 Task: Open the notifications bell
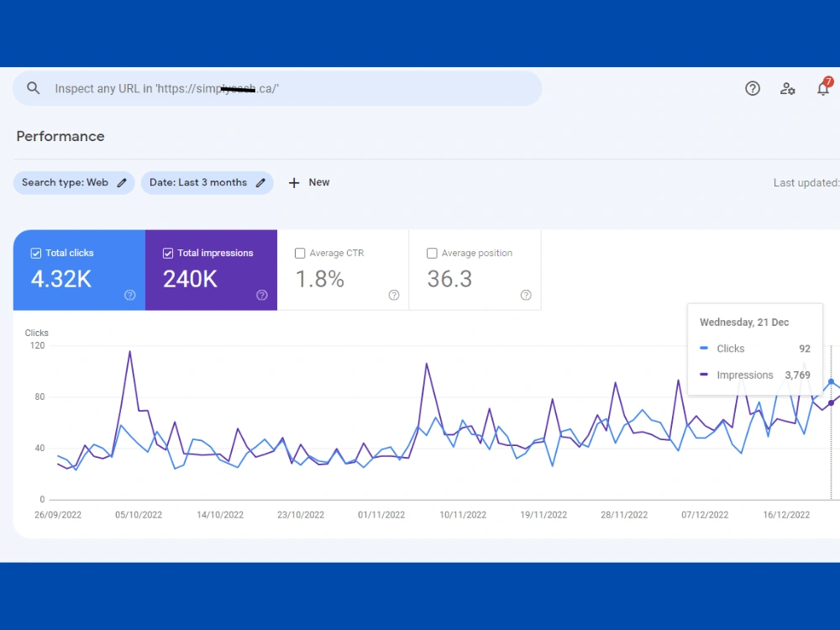[823, 88]
